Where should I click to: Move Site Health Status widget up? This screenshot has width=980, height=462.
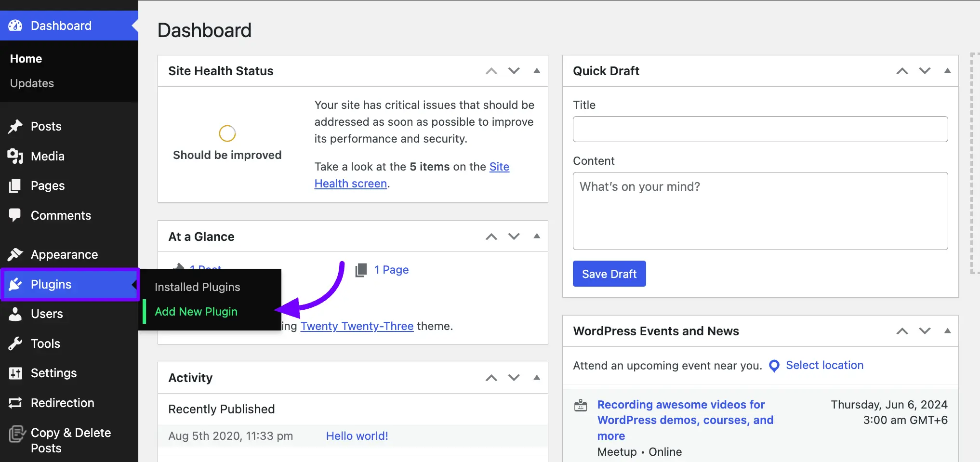[491, 71]
